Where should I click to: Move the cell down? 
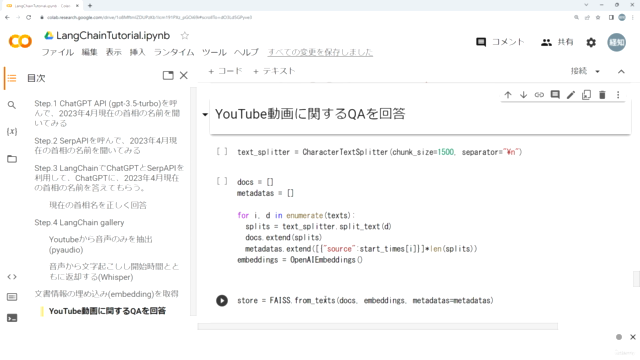523,95
